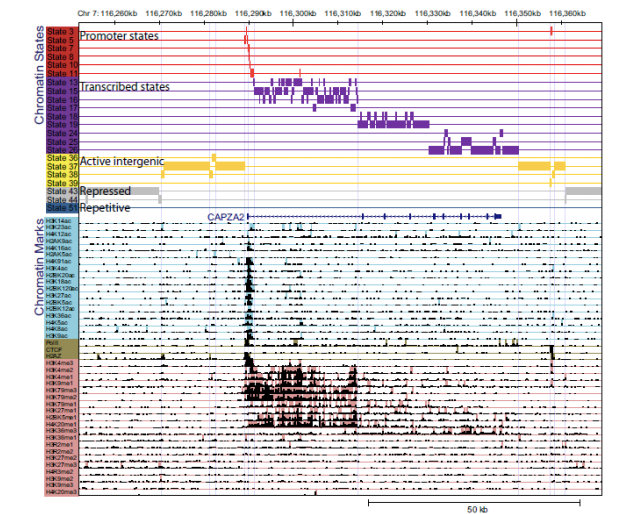Click the H4K20me1 mark label
627x514 pixels.
[x=62, y=424]
